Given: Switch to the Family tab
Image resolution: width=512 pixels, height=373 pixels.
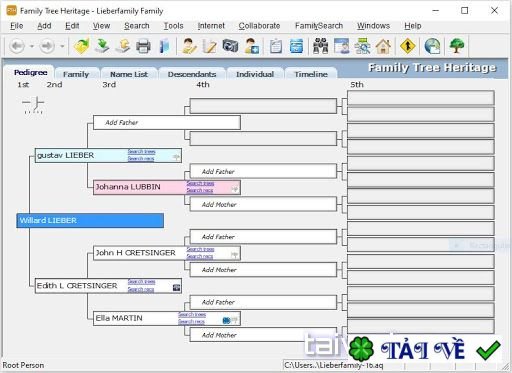Looking at the screenshot, I should coord(76,74).
